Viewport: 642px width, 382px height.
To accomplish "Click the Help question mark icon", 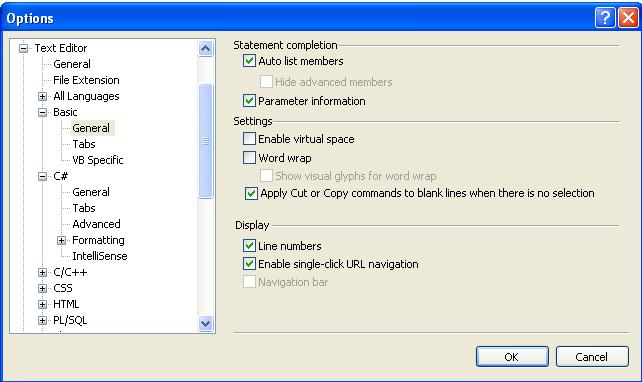I will point(605,18).
